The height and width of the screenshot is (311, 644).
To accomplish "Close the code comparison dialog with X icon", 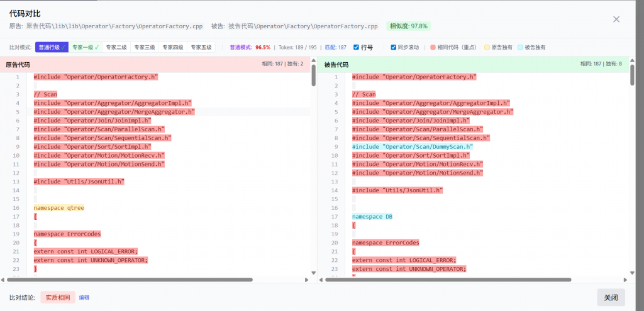I will 616,19.
